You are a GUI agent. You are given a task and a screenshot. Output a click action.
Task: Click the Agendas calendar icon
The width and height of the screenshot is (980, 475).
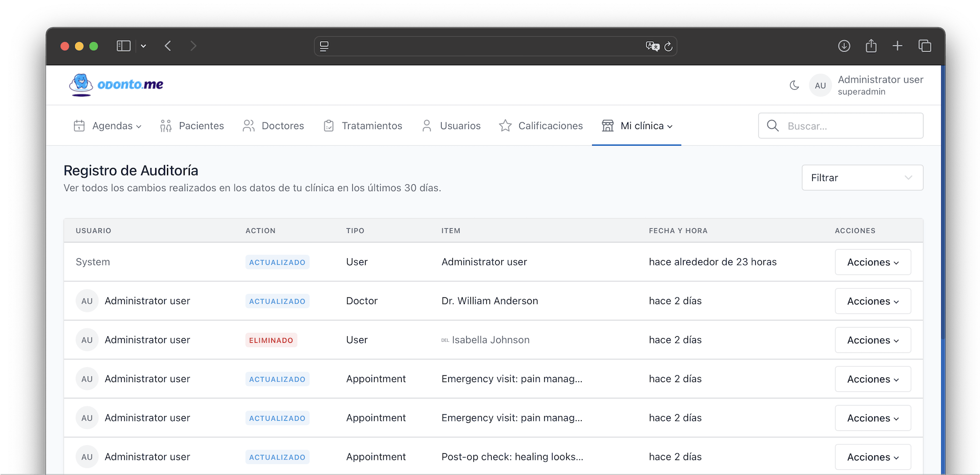79,126
